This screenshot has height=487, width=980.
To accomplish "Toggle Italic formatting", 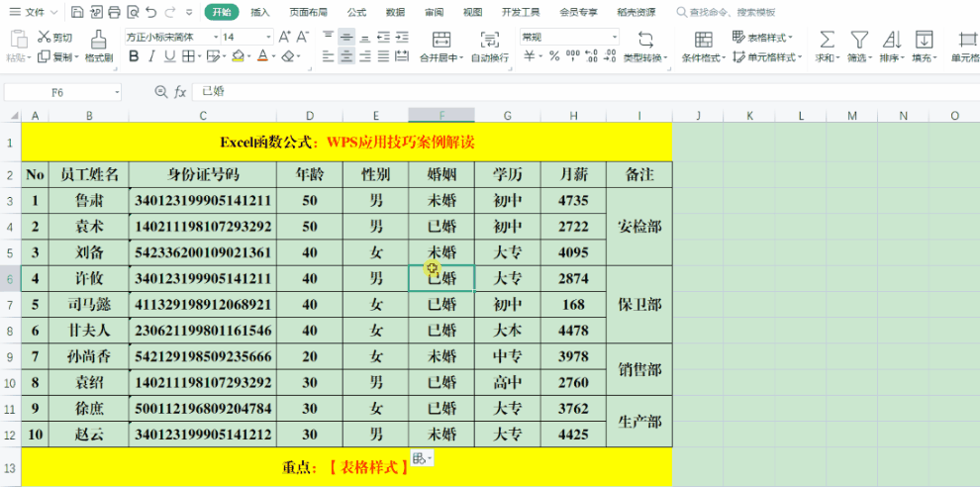I will [152, 56].
